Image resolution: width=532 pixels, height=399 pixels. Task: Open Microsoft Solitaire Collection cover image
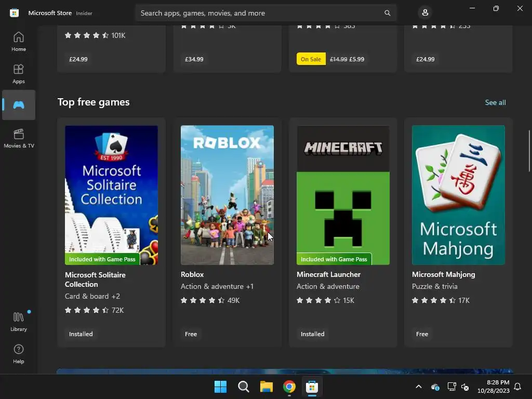[111, 195]
